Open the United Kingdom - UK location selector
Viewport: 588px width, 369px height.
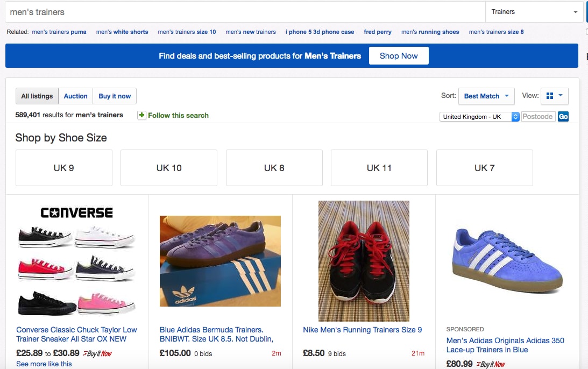point(479,117)
